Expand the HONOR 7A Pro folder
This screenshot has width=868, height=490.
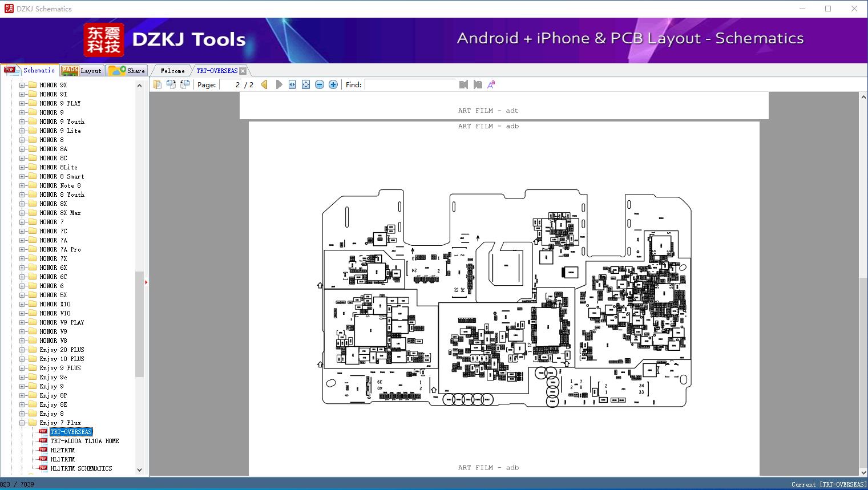click(x=22, y=249)
